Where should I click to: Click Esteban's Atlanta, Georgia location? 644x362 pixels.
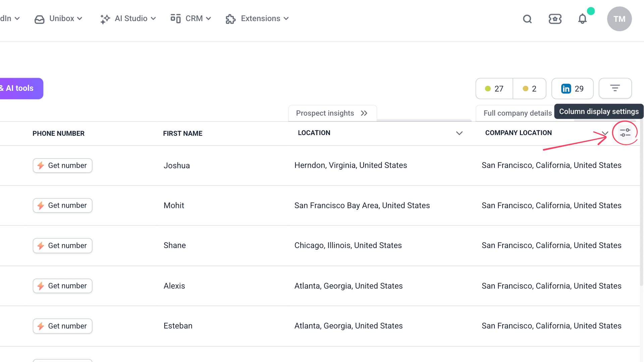348,326
